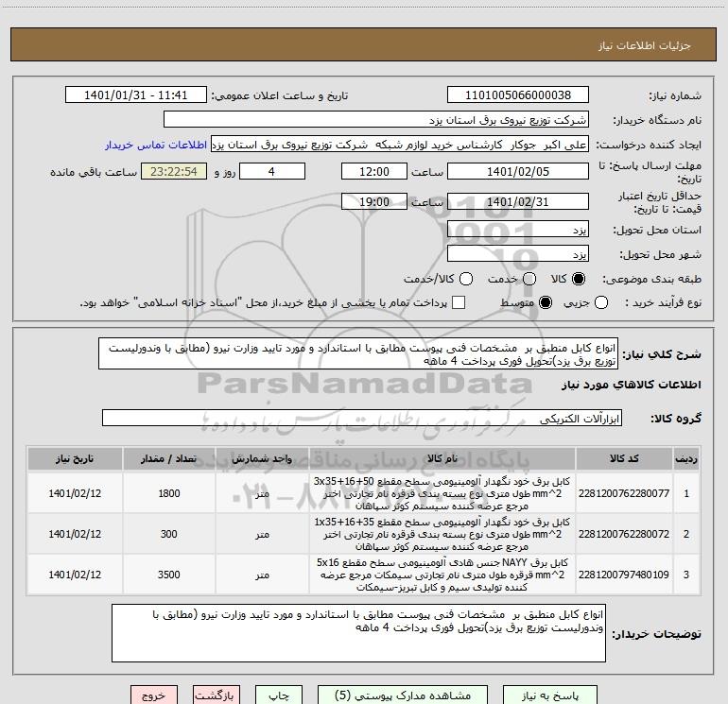
Task: Click the تعداد / مقدار column header
Action: click(x=168, y=459)
